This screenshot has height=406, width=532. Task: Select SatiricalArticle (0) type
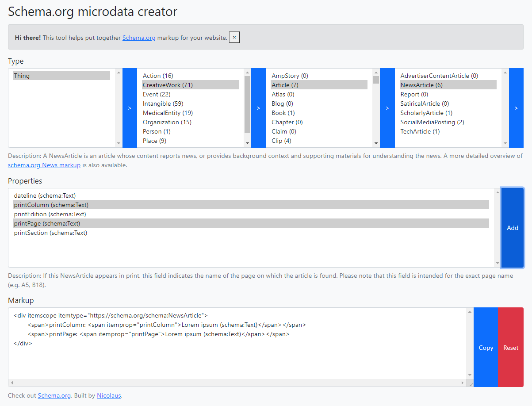coord(448,103)
